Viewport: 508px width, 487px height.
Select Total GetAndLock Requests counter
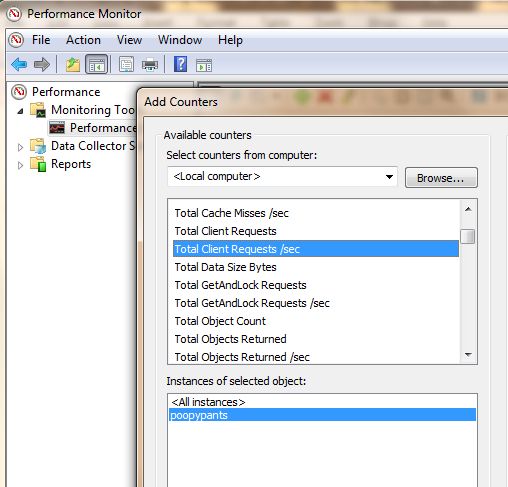click(316, 285)
